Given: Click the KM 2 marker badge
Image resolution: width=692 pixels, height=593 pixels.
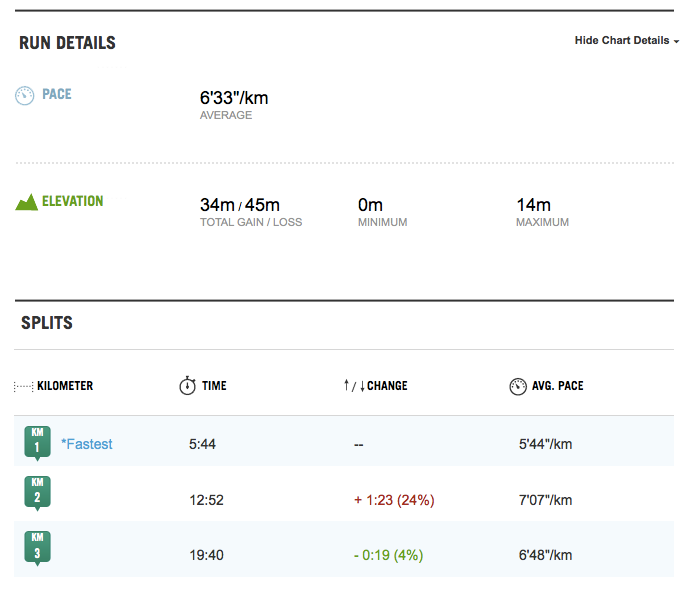Looking at the screenshot, I should point(37,493).
